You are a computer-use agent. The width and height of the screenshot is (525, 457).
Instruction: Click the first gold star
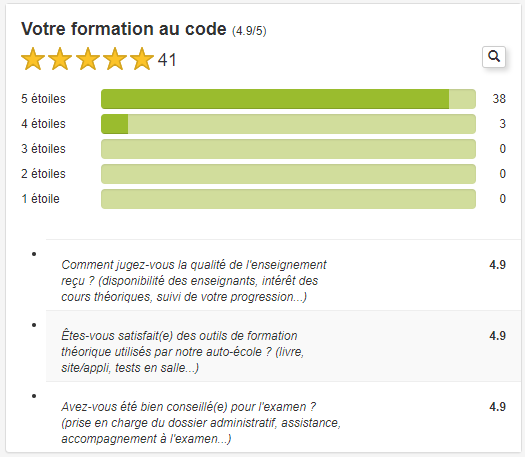(33, 59)
